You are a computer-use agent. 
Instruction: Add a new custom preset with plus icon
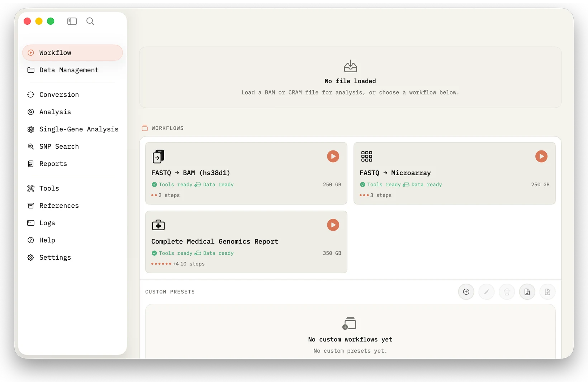coord(466,292)
